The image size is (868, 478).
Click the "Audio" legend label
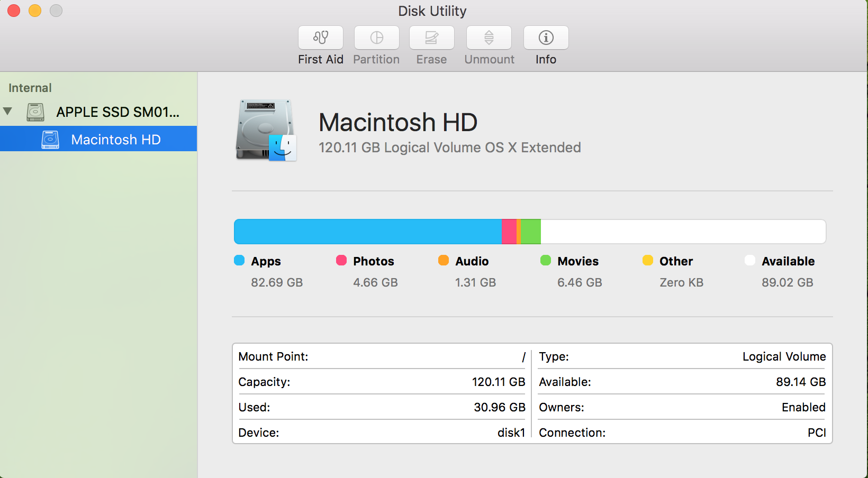tap(472, 261)
